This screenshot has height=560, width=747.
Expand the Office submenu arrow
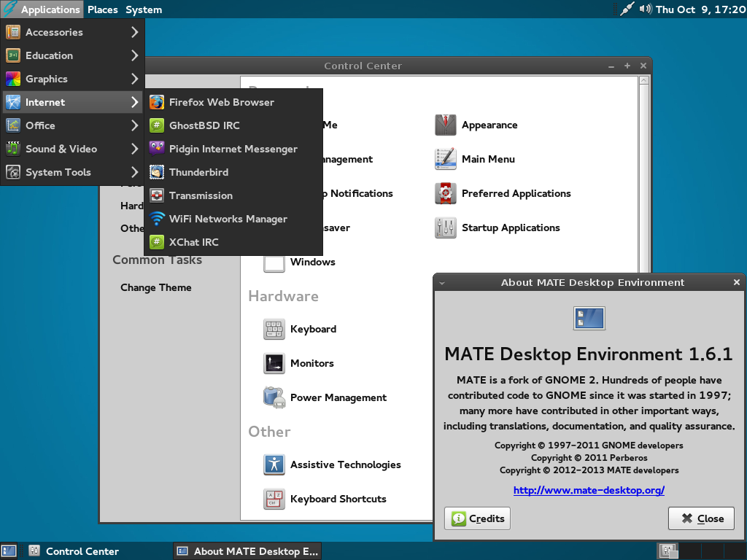[x=135, y=125]
